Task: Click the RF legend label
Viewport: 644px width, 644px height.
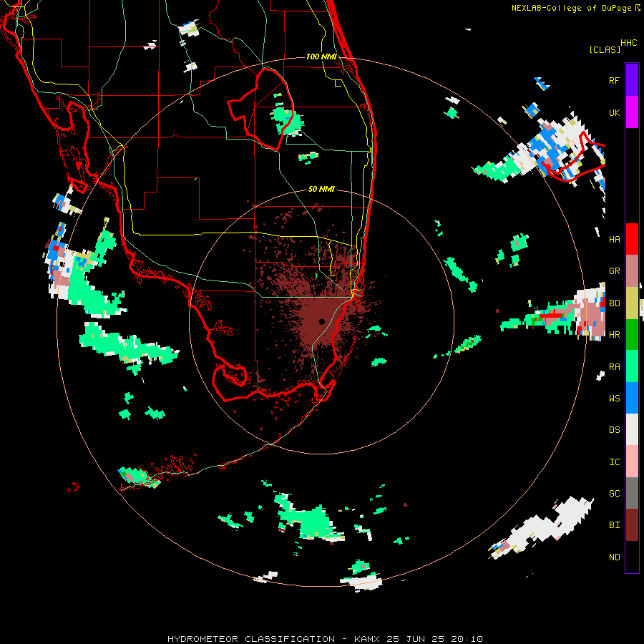Action: click(x=614, y=80)
